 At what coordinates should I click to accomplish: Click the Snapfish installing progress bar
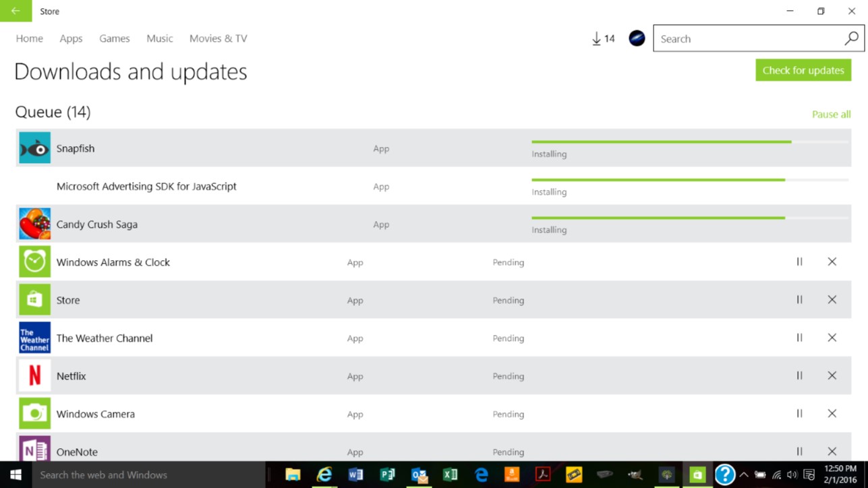click(689, 142)
